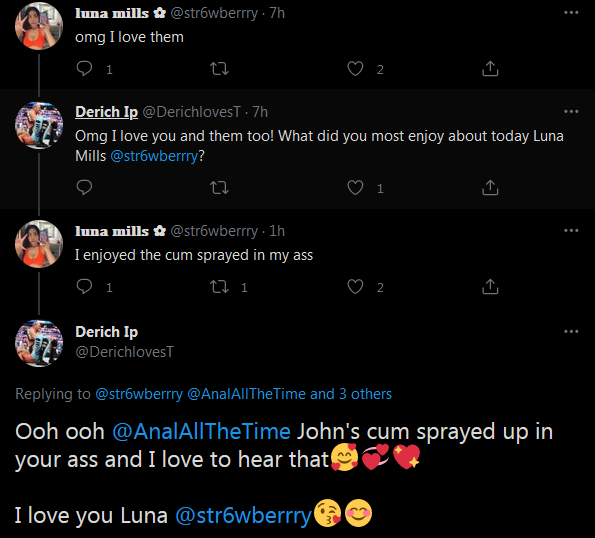The width and height of the screenshot is (595, 538).
Task: Retweet the "omg I love them" tweet
Action: pos(219,69)
